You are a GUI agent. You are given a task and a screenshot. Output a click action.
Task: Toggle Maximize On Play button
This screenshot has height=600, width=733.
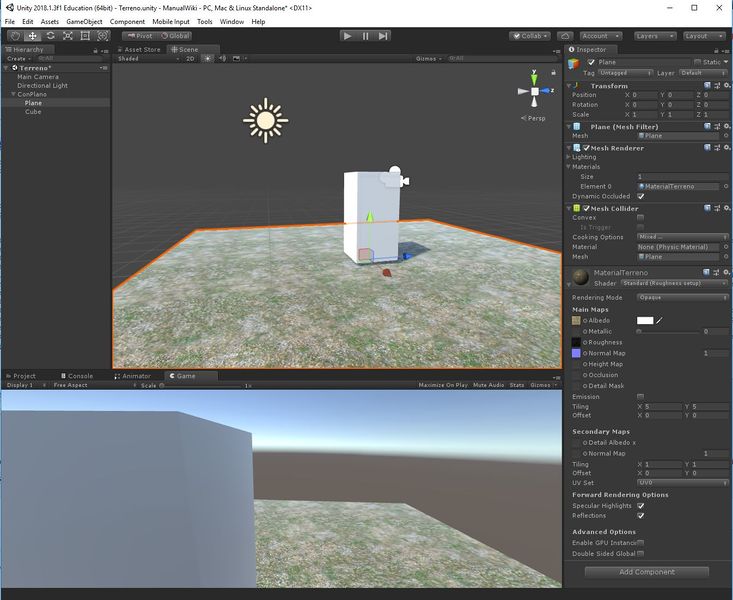[x=443, y=385]
